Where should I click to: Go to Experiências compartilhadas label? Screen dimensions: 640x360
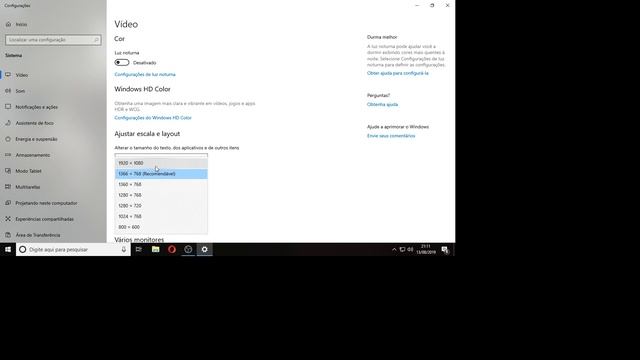coord(44,219)
